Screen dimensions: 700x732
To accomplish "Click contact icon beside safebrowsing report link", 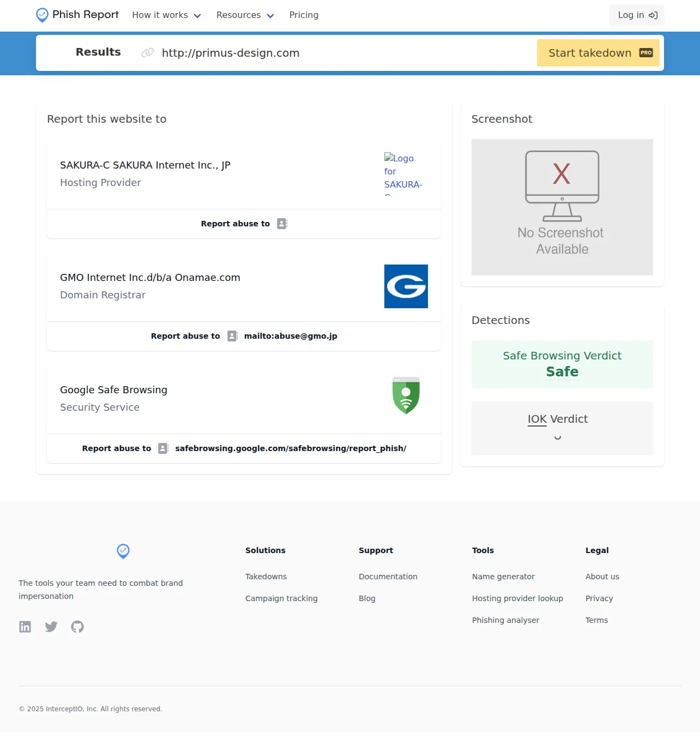I will pyautogui.click(x=163, y=448).
